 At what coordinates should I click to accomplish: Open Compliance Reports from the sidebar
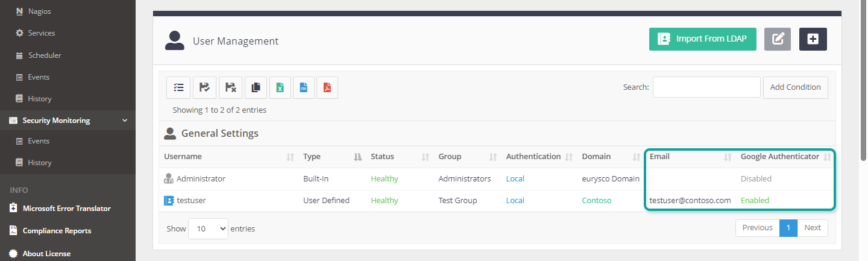coord(57,231)
